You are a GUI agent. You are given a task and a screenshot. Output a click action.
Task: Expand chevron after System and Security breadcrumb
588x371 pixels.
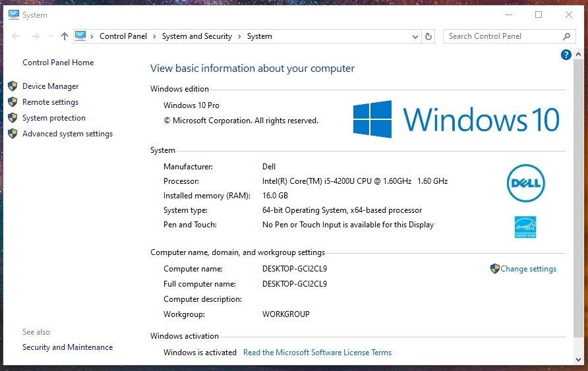pos(240,37)
